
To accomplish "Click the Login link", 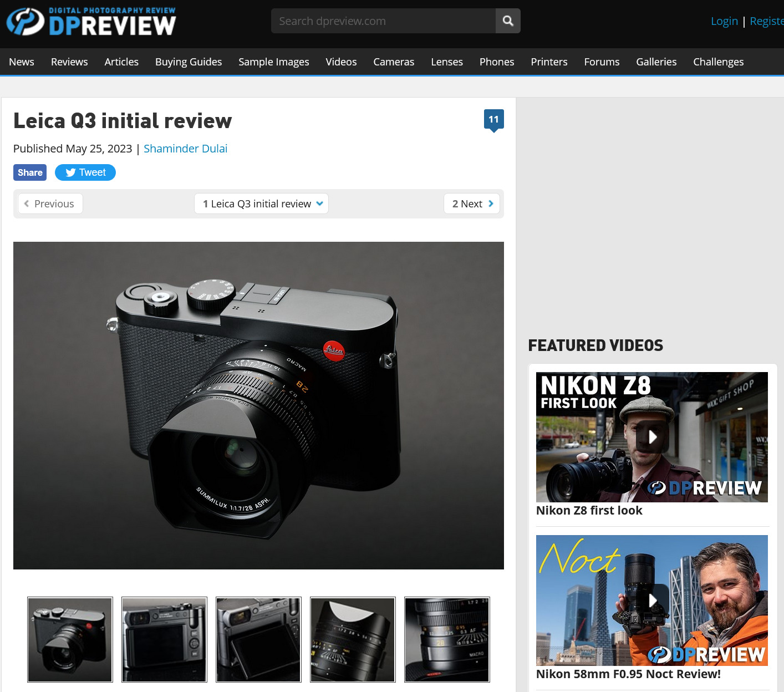I will pyautogui.click(x=724, y=21).
